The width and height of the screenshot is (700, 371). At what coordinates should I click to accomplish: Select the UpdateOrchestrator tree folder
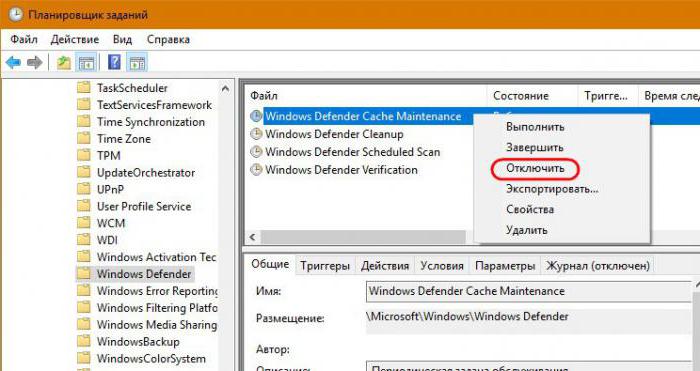(146, 172)
